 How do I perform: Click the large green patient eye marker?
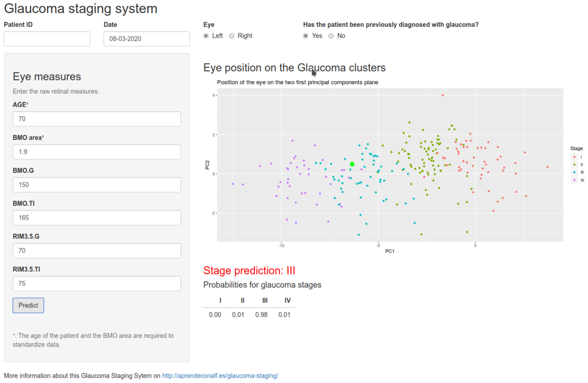pos(352,164)
